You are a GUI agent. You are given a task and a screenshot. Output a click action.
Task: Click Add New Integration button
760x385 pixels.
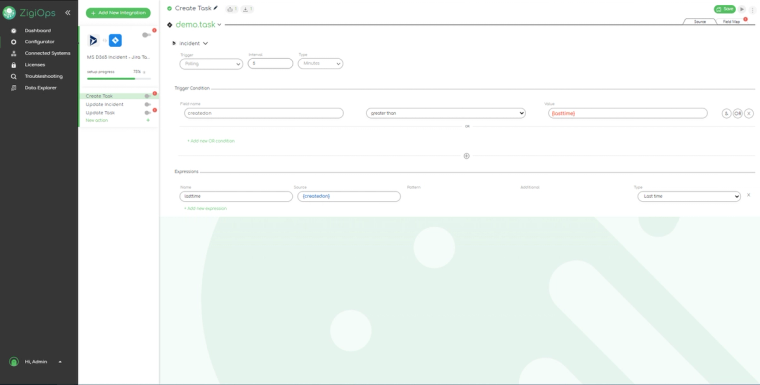[x=118, y=13]
